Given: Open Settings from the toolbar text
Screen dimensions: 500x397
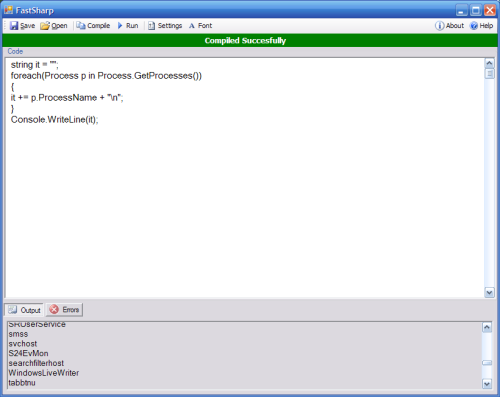Looking at the screenshot, I should (170, 26).
